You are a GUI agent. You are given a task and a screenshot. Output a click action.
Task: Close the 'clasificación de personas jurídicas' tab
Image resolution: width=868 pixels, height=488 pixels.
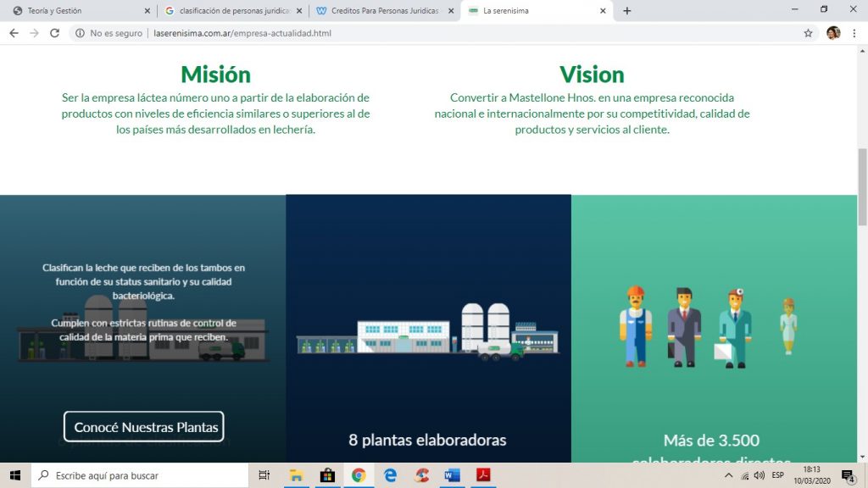pyautogui.click(x=299, y=10)
